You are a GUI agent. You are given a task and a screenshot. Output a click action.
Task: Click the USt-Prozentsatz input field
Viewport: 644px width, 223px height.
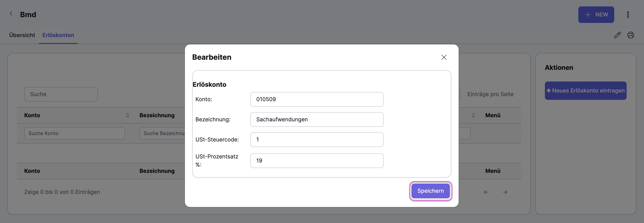point(317,161)
